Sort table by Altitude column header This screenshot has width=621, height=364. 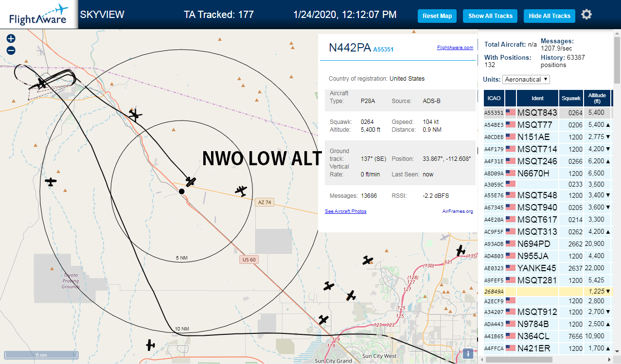point(597,98)
